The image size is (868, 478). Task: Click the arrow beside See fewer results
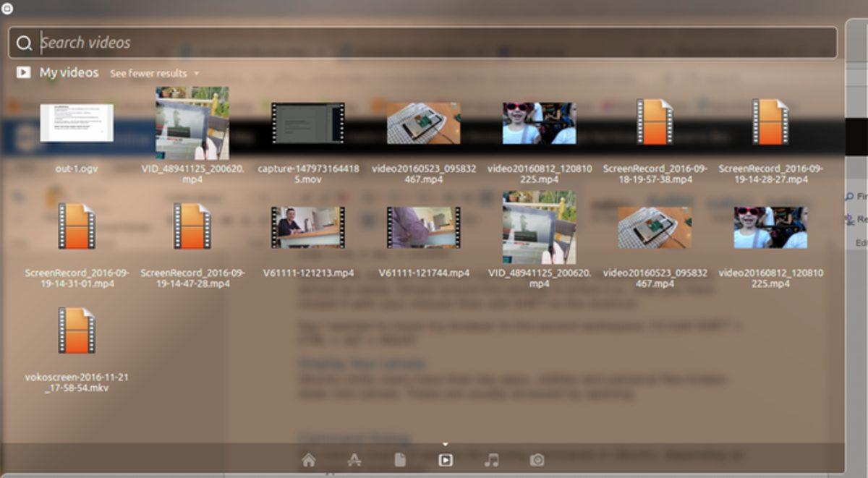click(197, 74)
